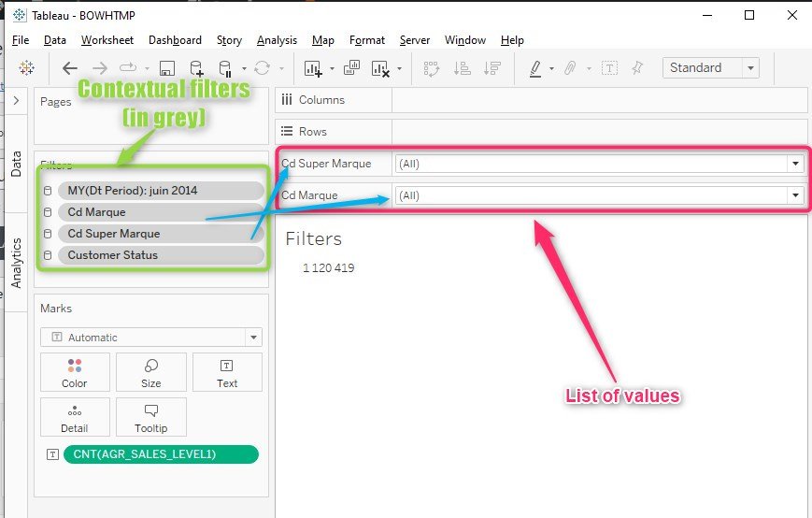This screenshot has width=812, height=518.
Task: Click the Fix Axes pin icon
Action: point(637,68)
